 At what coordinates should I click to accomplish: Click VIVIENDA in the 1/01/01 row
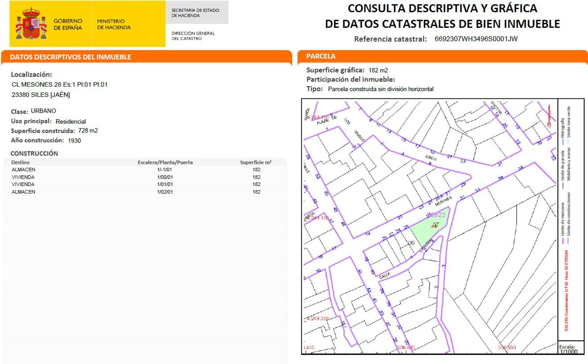click(x=23, y=184)
